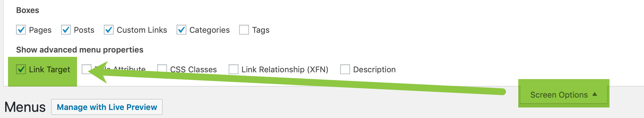Click the Link Relationship (XFN) label
This screenshot has height=118, width=644.
click(x=285, y=70)
